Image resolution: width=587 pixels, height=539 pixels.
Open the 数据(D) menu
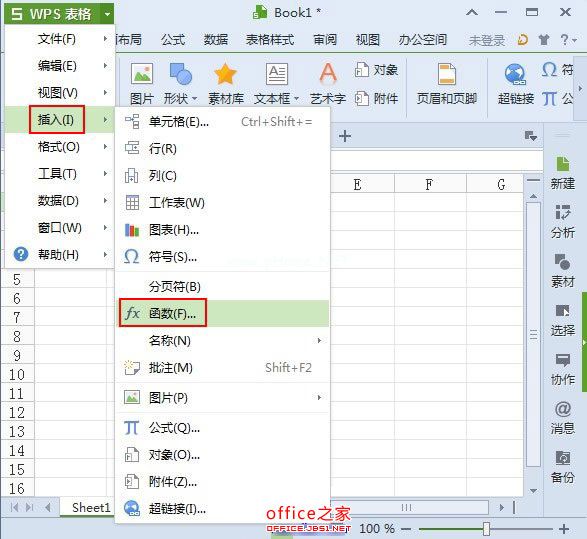60,200
